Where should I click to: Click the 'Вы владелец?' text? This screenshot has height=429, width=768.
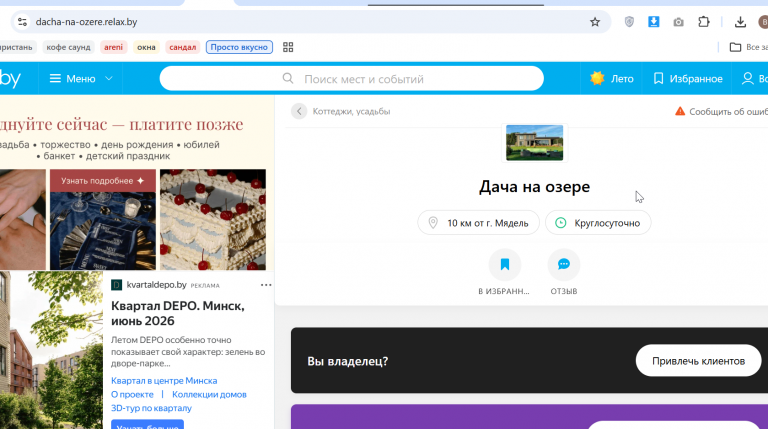tap(348, 361)
